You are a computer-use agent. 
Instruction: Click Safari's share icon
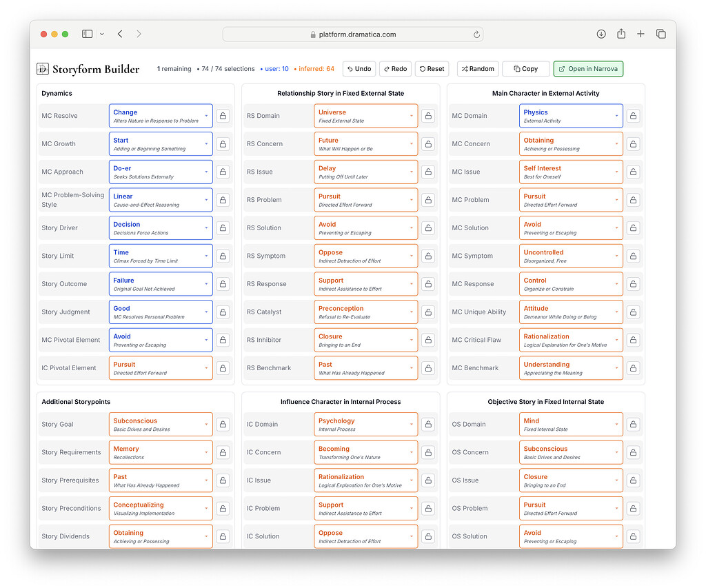click(621, 33)
